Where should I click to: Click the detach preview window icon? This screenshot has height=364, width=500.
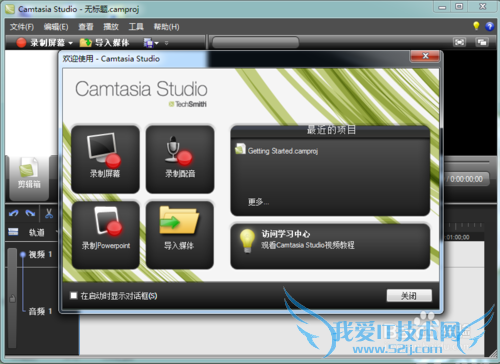pos(482,42)
